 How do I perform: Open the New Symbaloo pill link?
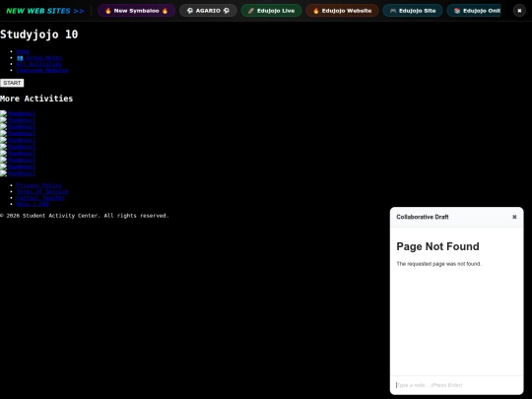click(136, 11)
